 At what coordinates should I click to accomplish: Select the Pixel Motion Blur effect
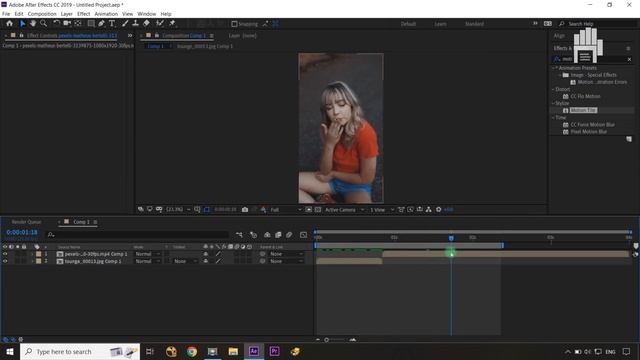588,132
